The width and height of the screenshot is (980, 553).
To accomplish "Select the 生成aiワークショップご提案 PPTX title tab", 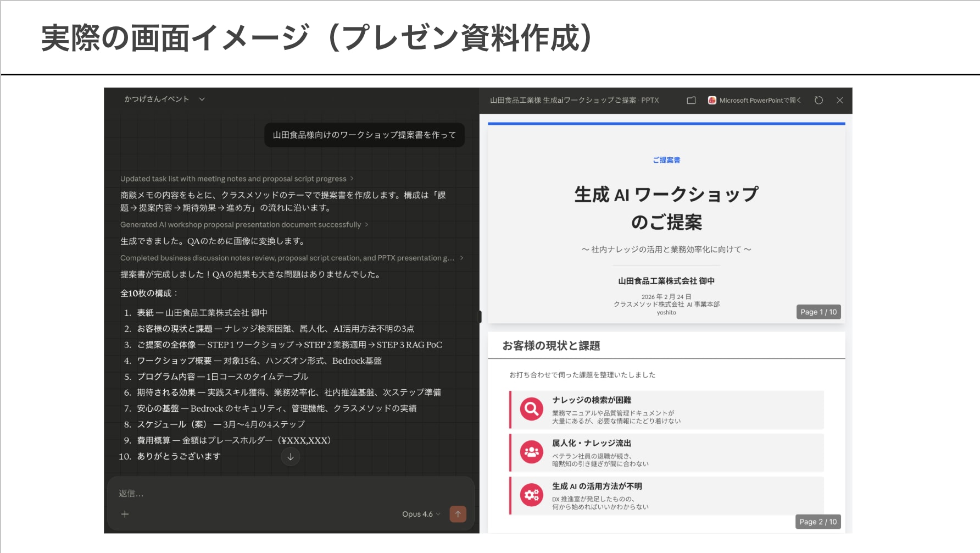I will 573,100.
